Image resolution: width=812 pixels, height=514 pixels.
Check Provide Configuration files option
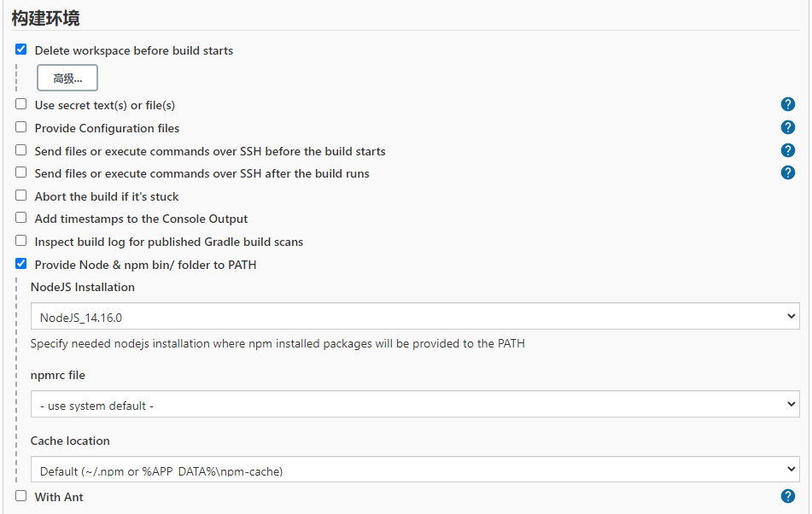[x=21, y=127]
